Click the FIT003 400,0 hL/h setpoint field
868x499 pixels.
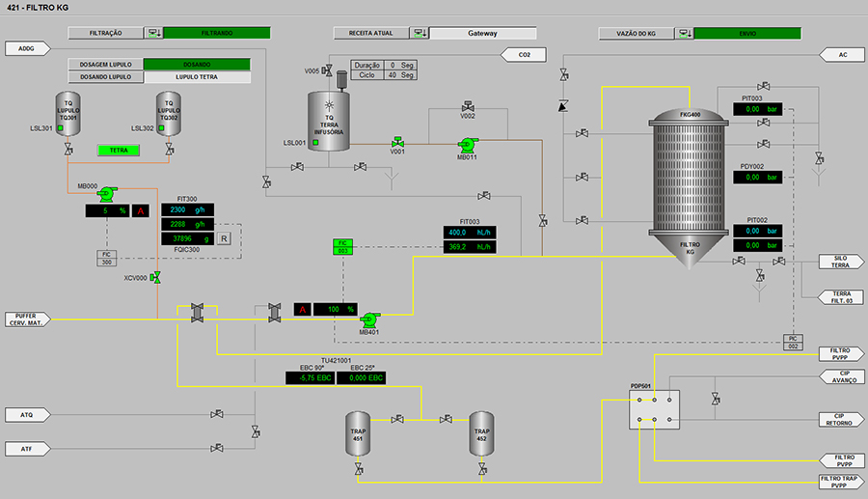(470, 232)
